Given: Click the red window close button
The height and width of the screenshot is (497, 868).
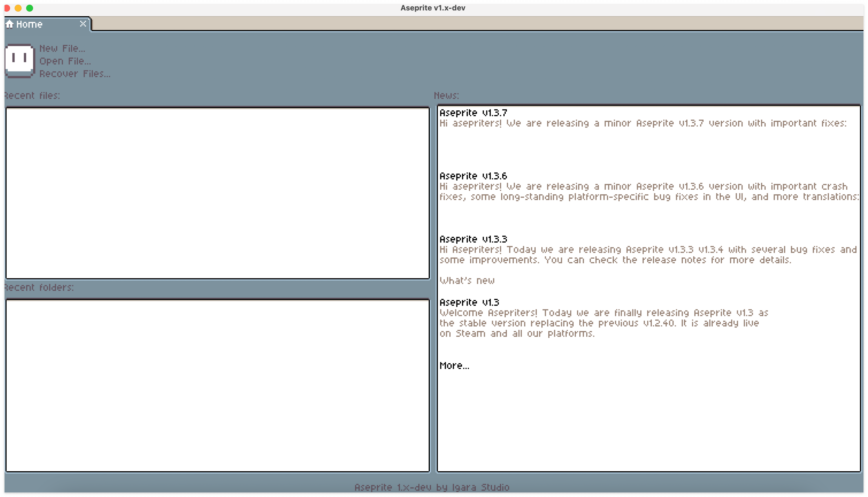Looking at the screenshot, I should coord(7,8).
